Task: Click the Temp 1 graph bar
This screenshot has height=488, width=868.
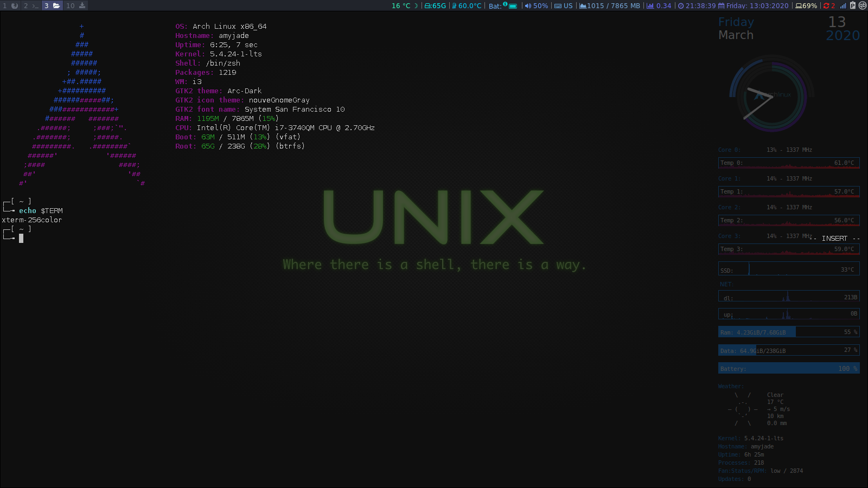Action: pos(789,191)
